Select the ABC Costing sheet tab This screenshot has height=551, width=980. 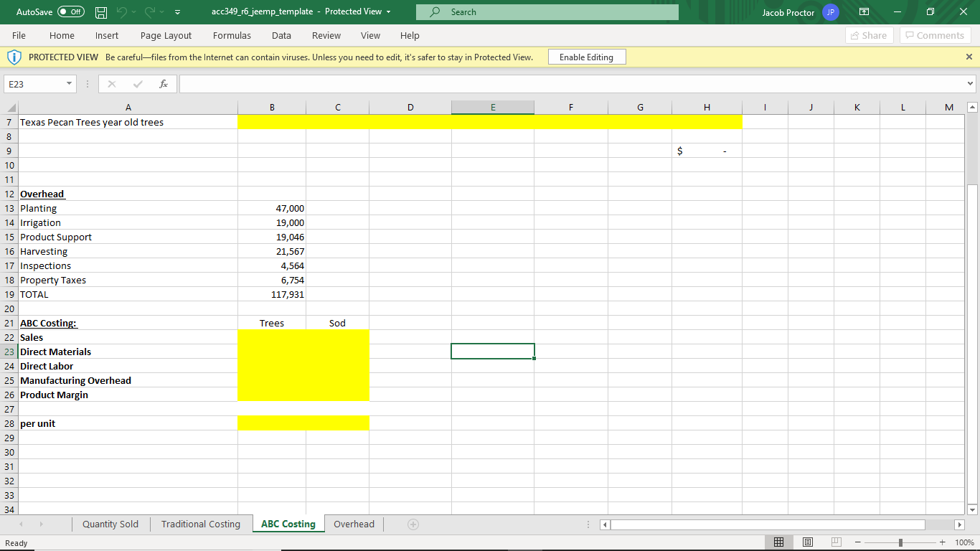[x=288, y=524]
